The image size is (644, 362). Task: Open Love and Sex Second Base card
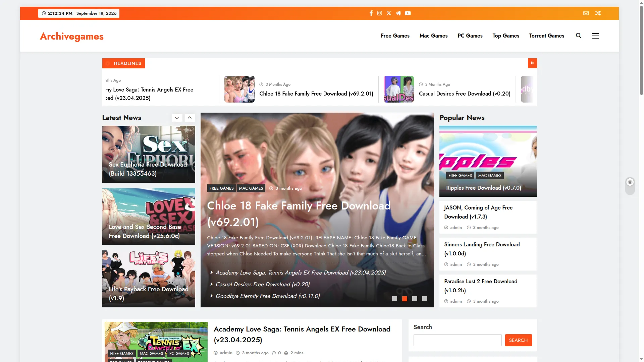click(x=149, y=217)
